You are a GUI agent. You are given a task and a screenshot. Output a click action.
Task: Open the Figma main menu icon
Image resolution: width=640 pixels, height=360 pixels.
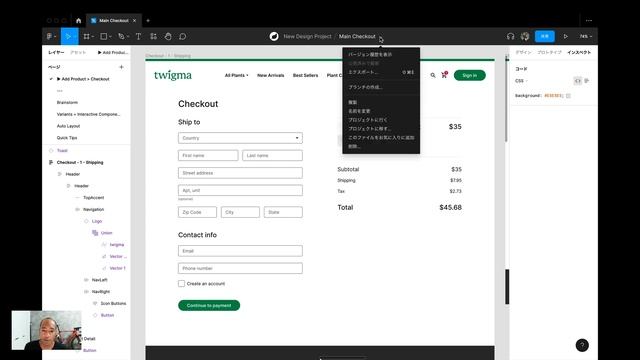tap(49, 36)
